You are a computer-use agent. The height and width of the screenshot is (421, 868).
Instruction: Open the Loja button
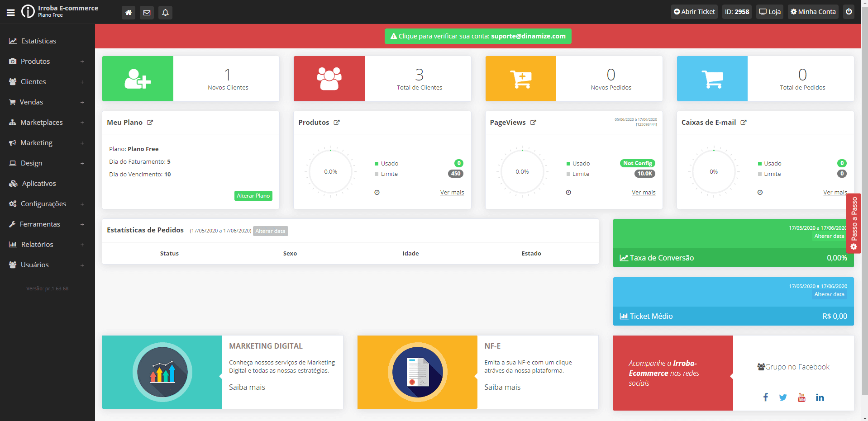click(x=770, y=12)
